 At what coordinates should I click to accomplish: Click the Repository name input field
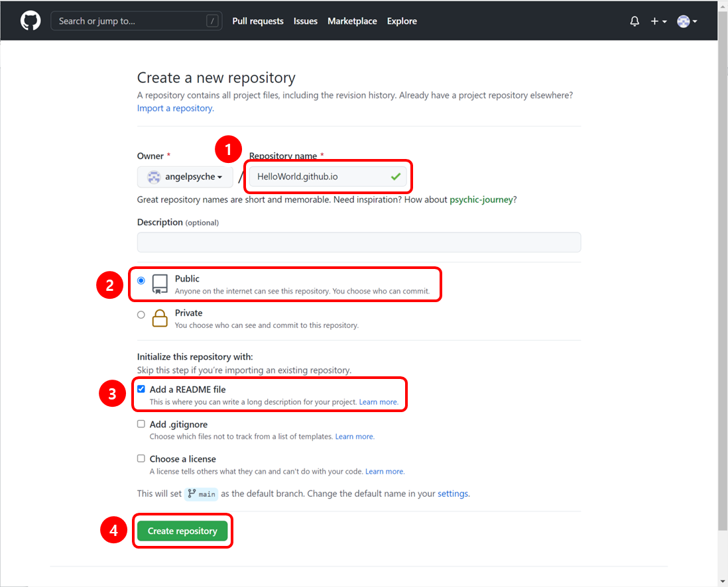point(328,176)
